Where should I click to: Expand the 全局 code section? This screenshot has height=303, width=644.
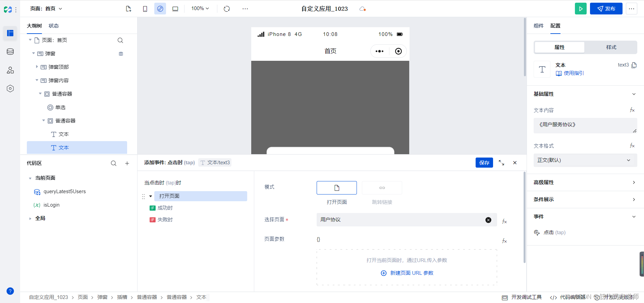click(x=30, y=219)
